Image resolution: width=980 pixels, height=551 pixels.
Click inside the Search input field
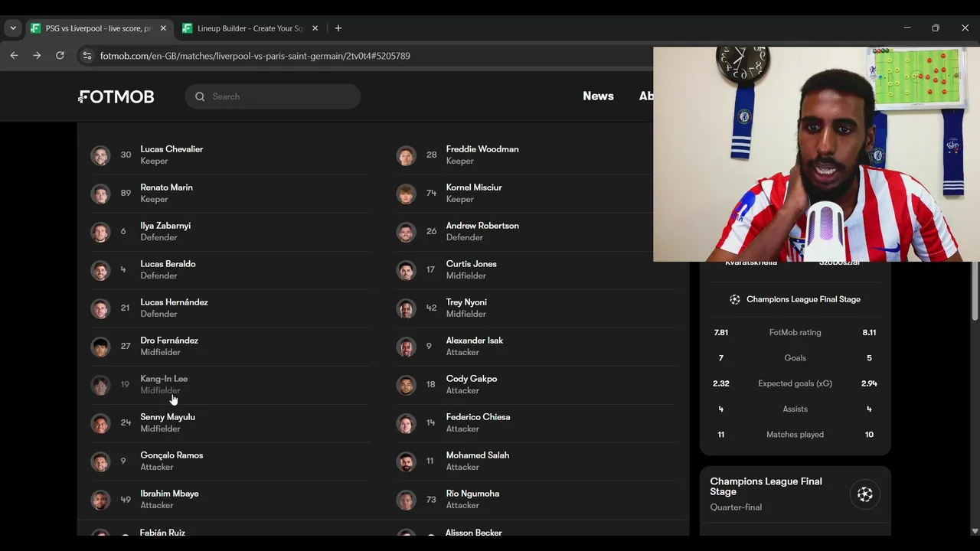[273, 96]
